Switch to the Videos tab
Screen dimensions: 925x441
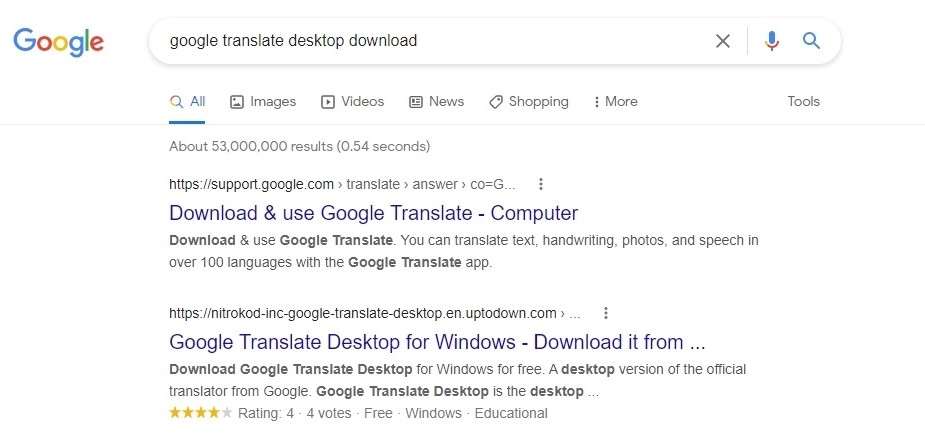(352, 101)
